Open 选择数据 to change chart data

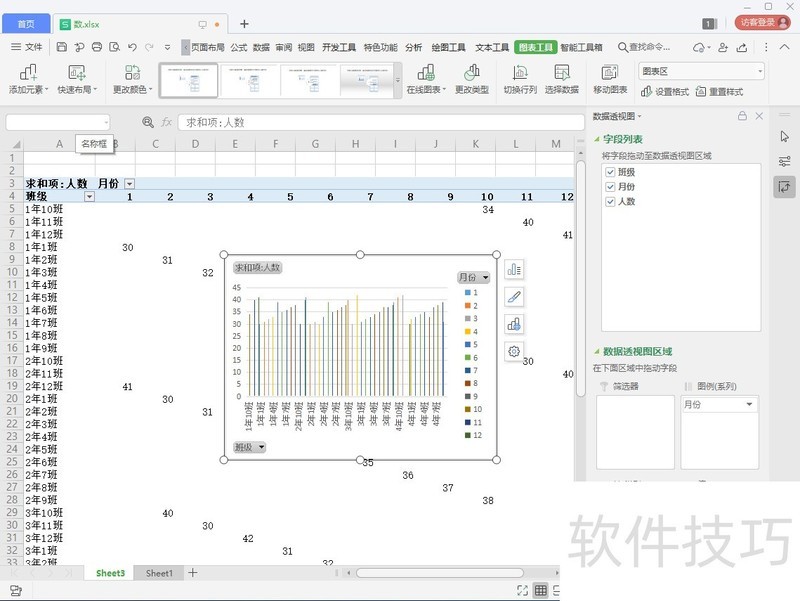[561, 77]
